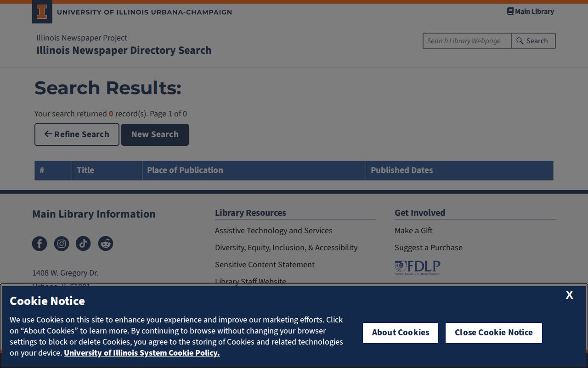Image resolution: width=588 pixels, height=368 pixels.
Task: Click the Cookie Notice heading
Action: (x=47, y=301)
